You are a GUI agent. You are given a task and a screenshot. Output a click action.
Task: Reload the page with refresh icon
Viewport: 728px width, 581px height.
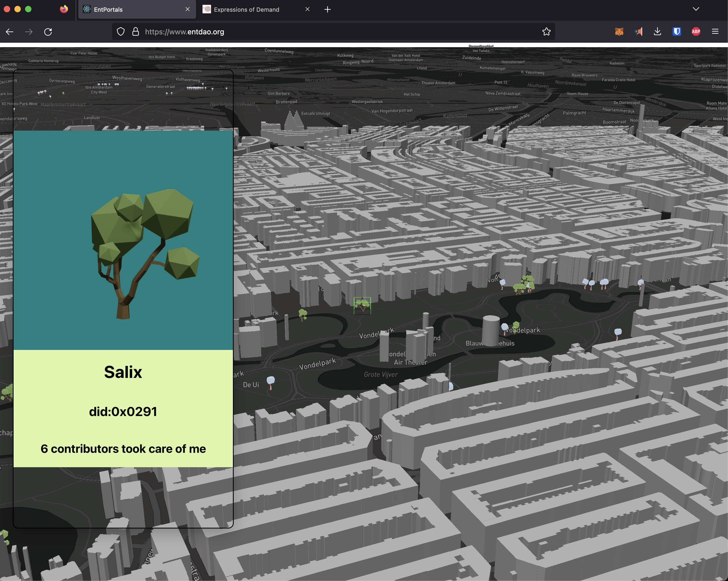(x=48, y=32)
